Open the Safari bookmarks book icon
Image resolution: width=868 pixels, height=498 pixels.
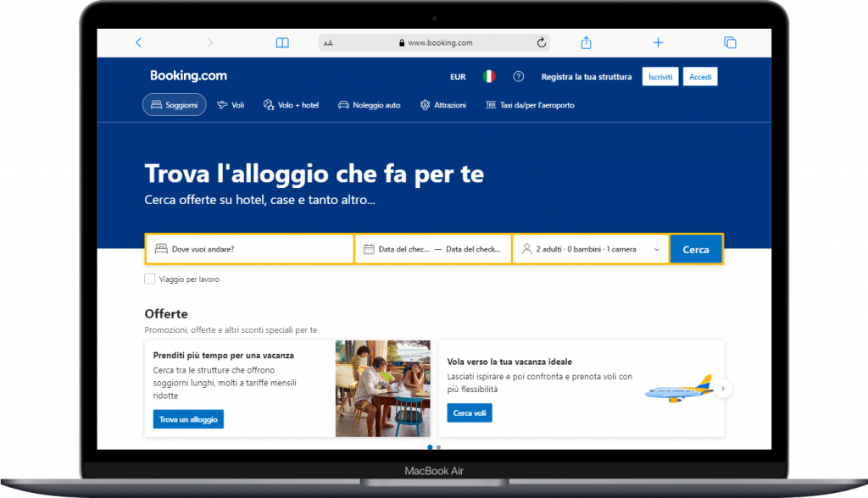pos(282,42)
